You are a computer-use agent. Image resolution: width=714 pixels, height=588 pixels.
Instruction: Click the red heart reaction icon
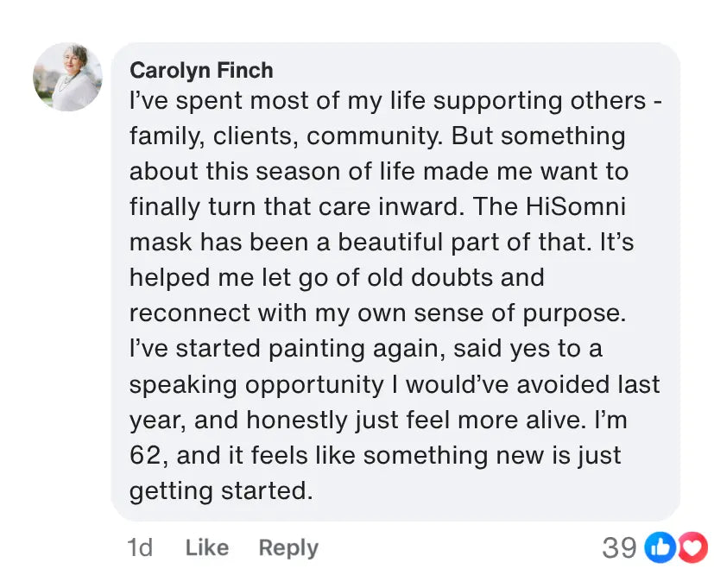692,547
